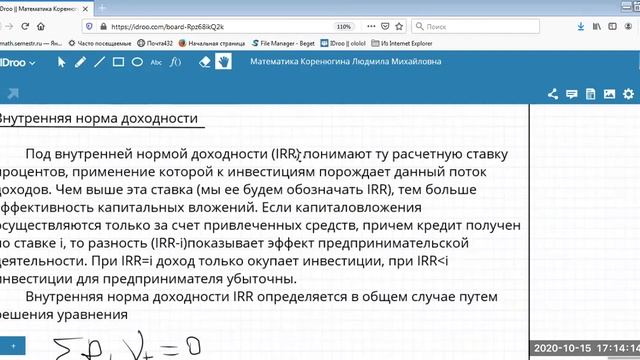
Task: Select the pointer selection tool
Action: coord(61,62)
